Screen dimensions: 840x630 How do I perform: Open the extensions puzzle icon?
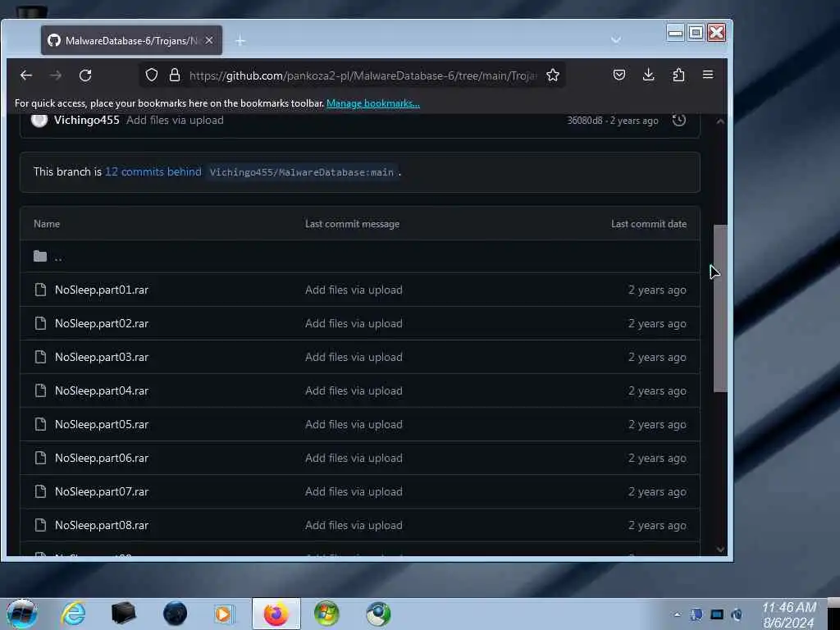point(678,75)
